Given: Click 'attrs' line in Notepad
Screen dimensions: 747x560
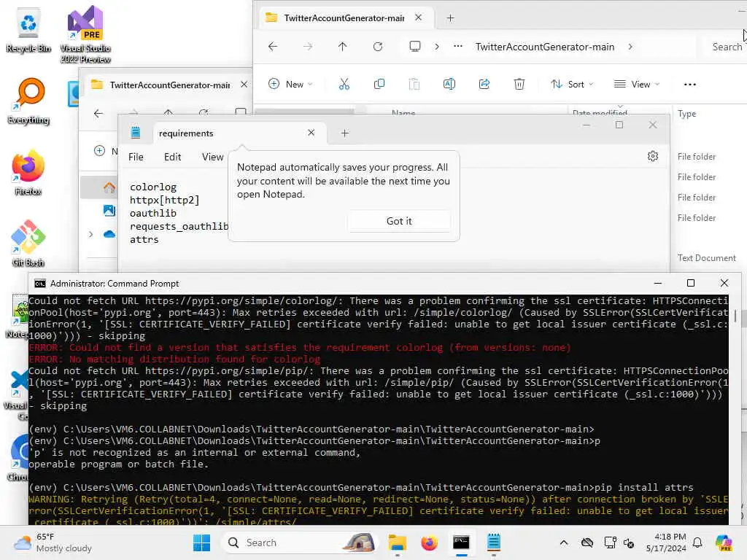Looking at the screenshot, I should pyautogui.click(x=144, y=239).
